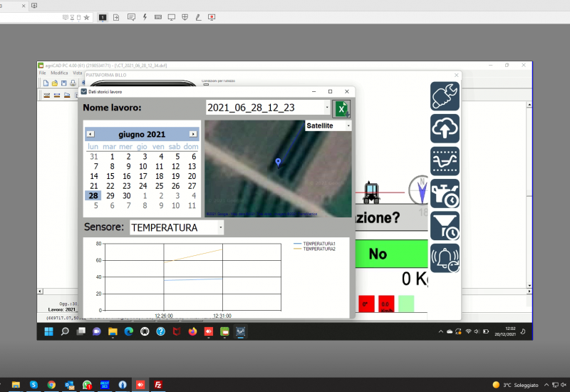Image resolution: width=570 pixels, height=392 pixels.
Task: Go to next month in calendar
Action: tap(192, 134)
